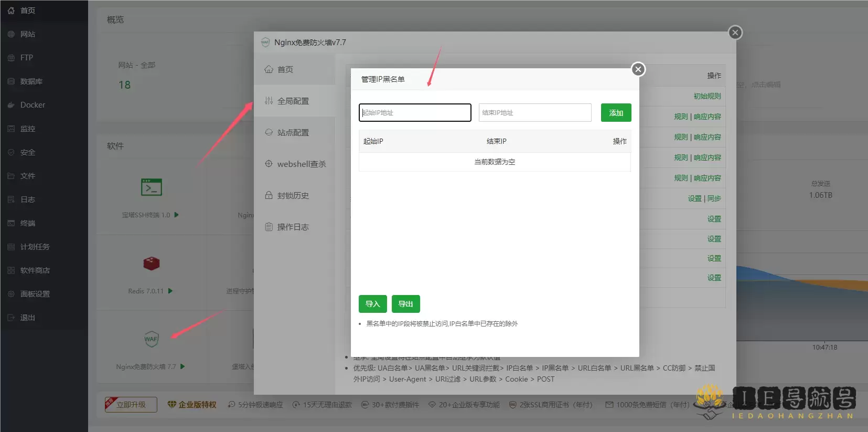This screenshot has height=432, width=868.
Task: Click the 立即升级 upgrade button
Action: point(131,405)
